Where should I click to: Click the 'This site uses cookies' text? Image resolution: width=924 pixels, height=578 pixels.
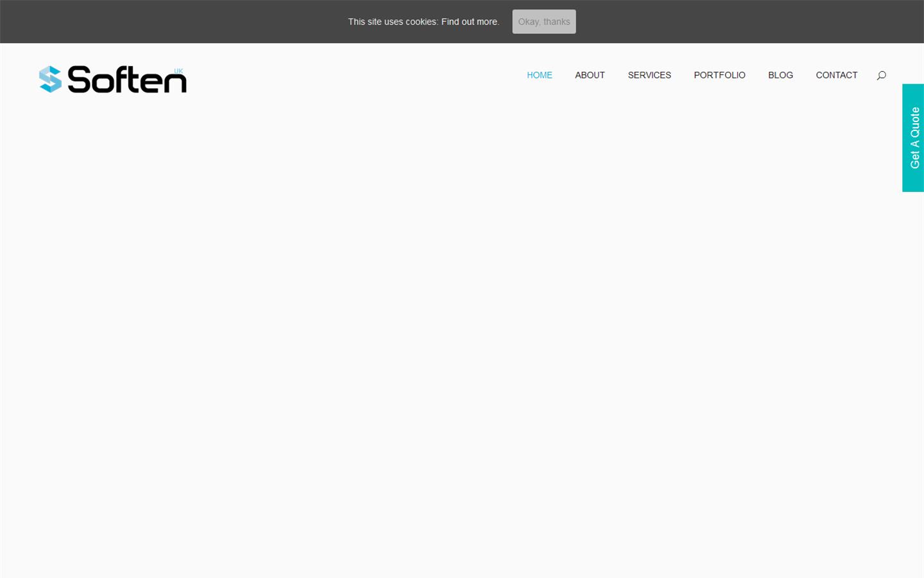click(393, 22)
